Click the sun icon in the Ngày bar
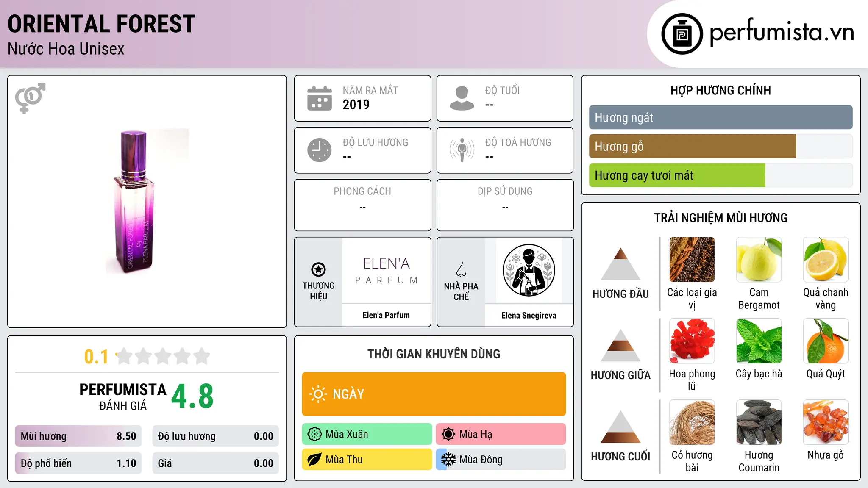This screenshot has width=868, height=488. [318, 394]
